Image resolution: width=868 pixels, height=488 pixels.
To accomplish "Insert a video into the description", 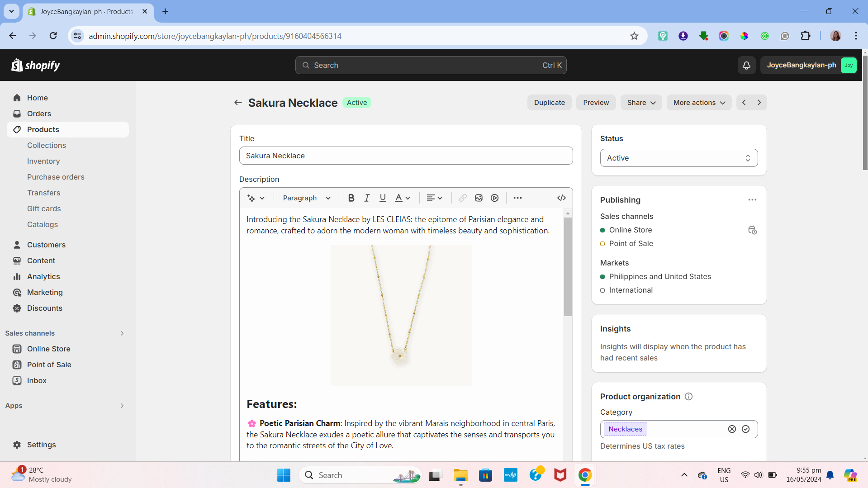I will tap(495, 198).
